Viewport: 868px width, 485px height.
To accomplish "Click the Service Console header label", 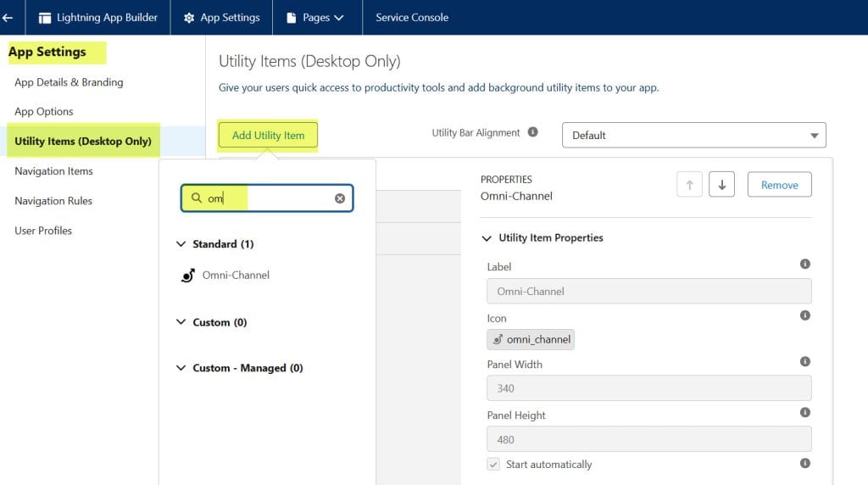I will [412, 18].
